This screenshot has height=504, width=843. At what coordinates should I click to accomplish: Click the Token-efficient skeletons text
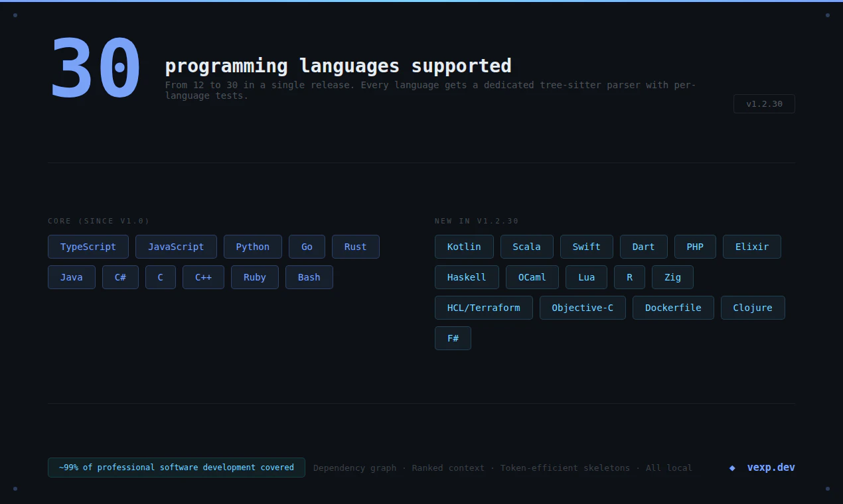[565, 468]
